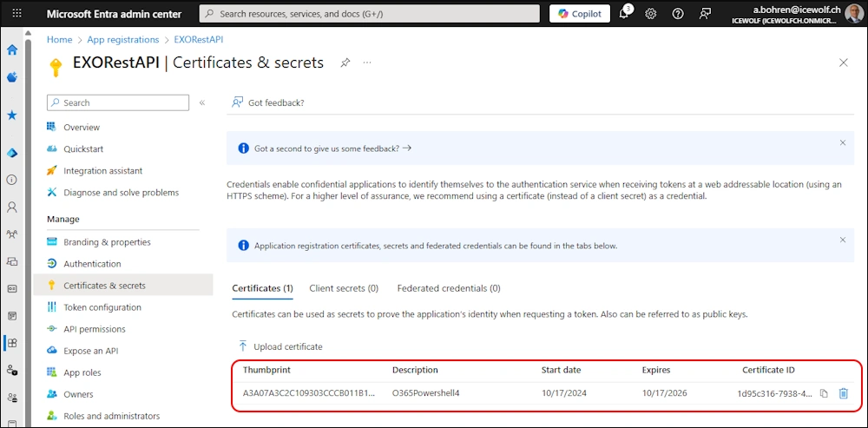Switch to the Client secrets tab

pyautogui.click(x=344, y=288)
